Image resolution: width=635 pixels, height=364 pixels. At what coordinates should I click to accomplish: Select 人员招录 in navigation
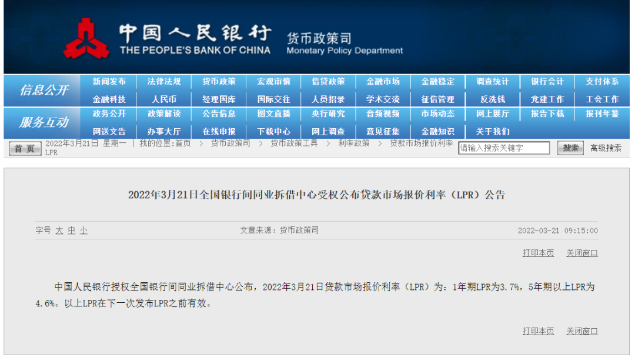(328, 99)
